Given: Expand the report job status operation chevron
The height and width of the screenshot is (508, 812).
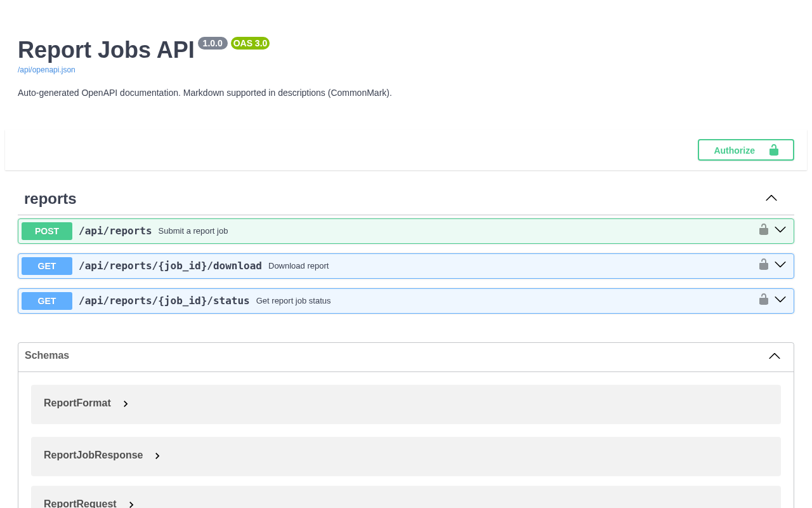Looking at the screenshot, I should tap(780, 300).
